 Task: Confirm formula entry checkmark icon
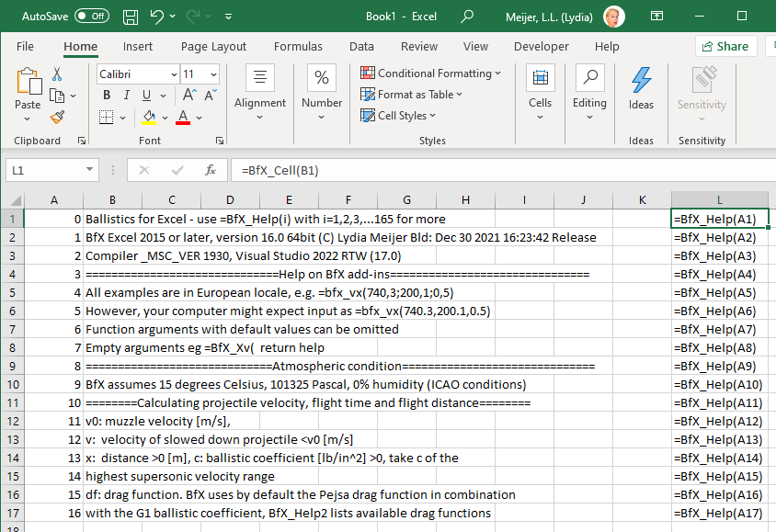(x=177, y=171)
